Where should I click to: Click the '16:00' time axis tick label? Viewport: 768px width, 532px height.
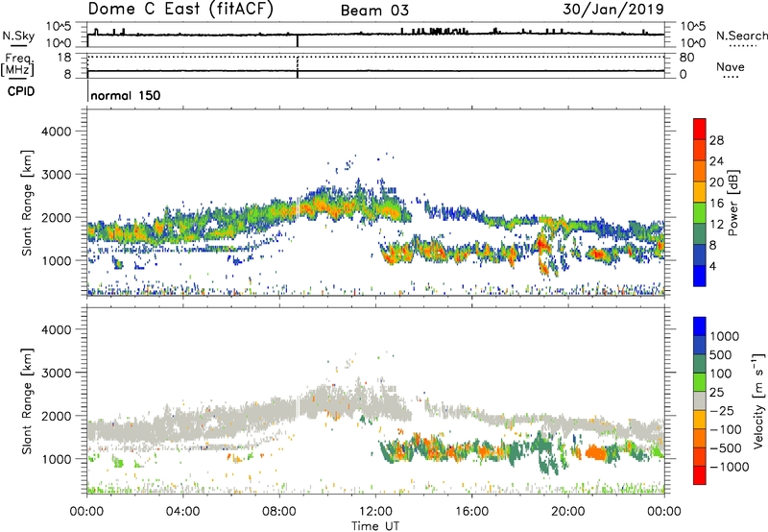pyautogui.click(x=471, y=512)
